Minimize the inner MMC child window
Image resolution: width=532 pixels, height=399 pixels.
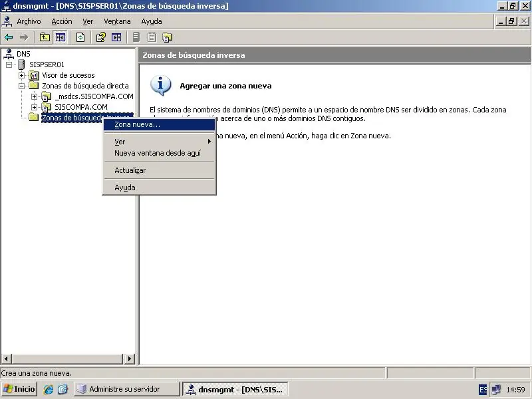[501, 21]
